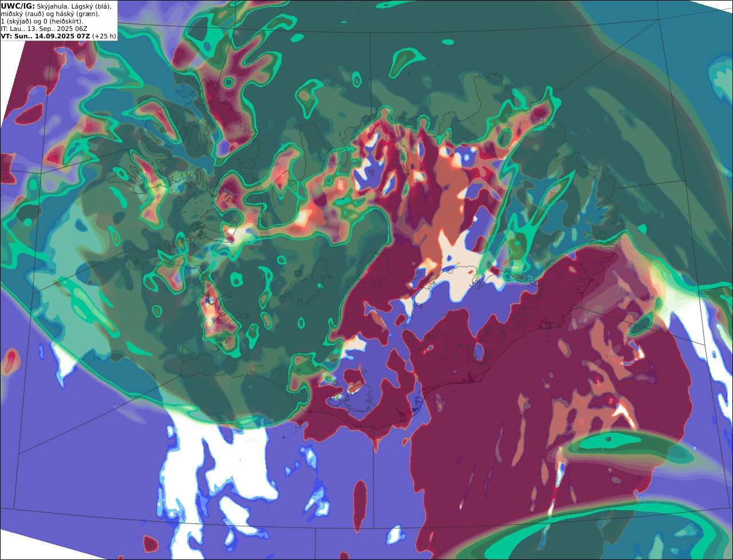Image resolution: width=733 pixels, height=560 pixels.
Task: Click the "1 (skýjað)" legend text
Action: [16, 22]
